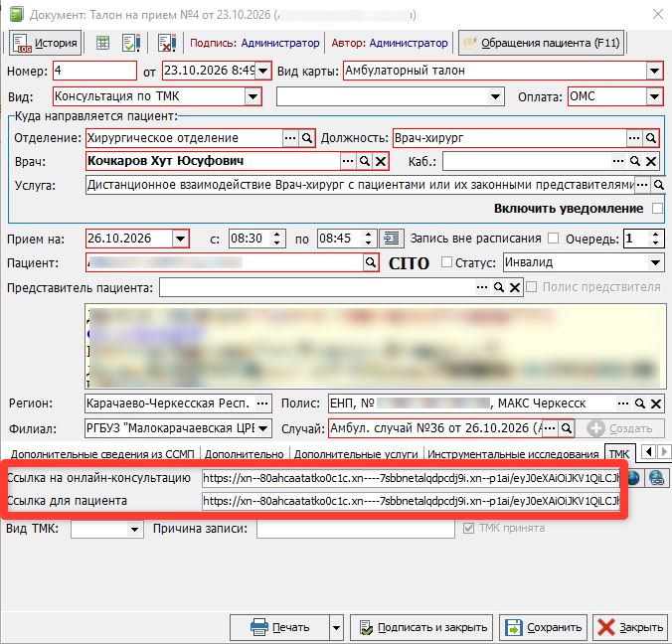This screenshot has height=644, width=672.
Task: Click the schedule picker icon after time
Action: pos(392,239)
